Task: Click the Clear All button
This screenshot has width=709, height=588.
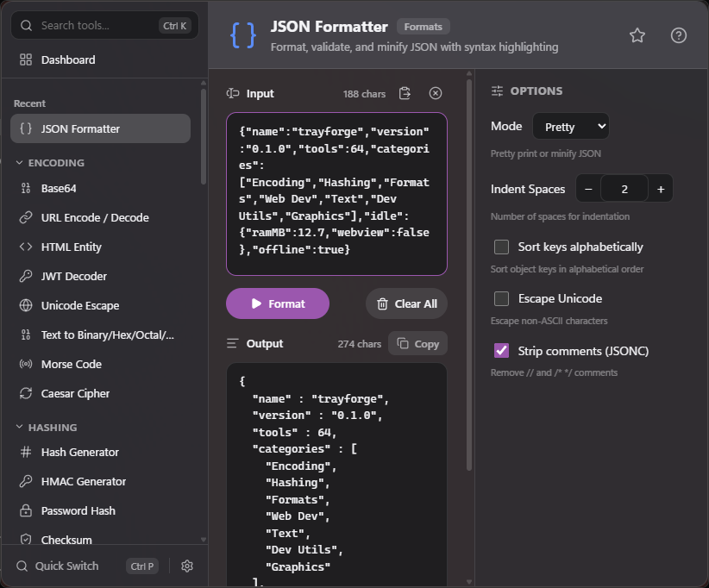Action: [x=406, y=303]
